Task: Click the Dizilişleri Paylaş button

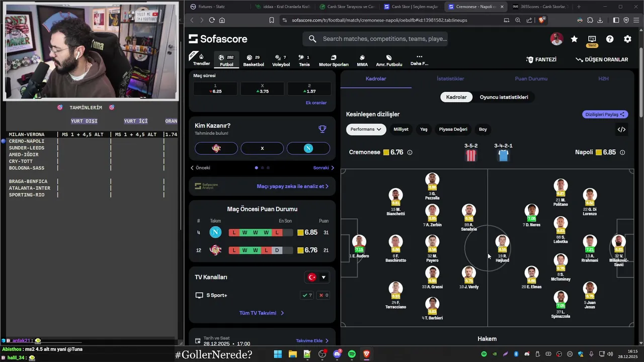Action: 605,114
